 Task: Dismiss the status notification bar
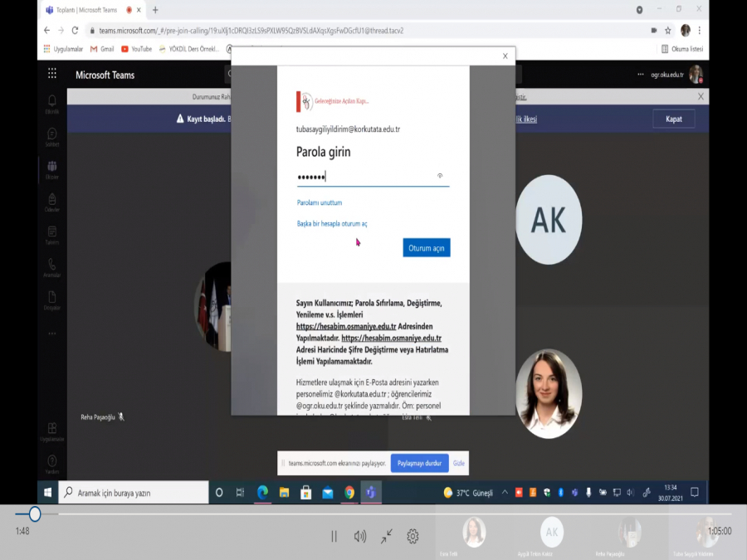[701, 97]
